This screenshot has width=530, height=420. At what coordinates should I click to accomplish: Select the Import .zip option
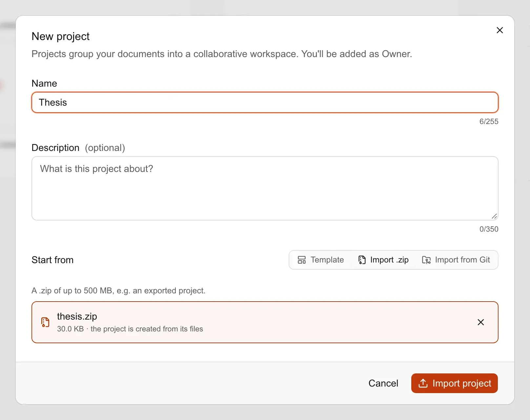pyautogui.click(x=383, y=260)
